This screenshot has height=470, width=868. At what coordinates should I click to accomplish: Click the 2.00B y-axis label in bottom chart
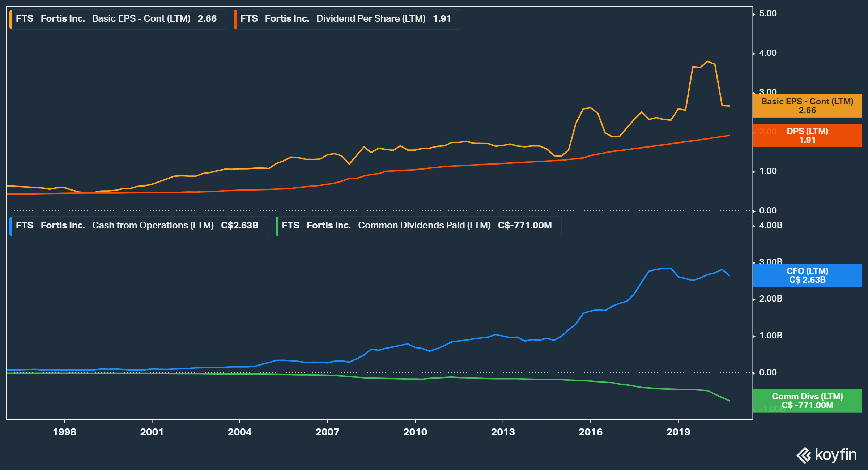(771, 299)
